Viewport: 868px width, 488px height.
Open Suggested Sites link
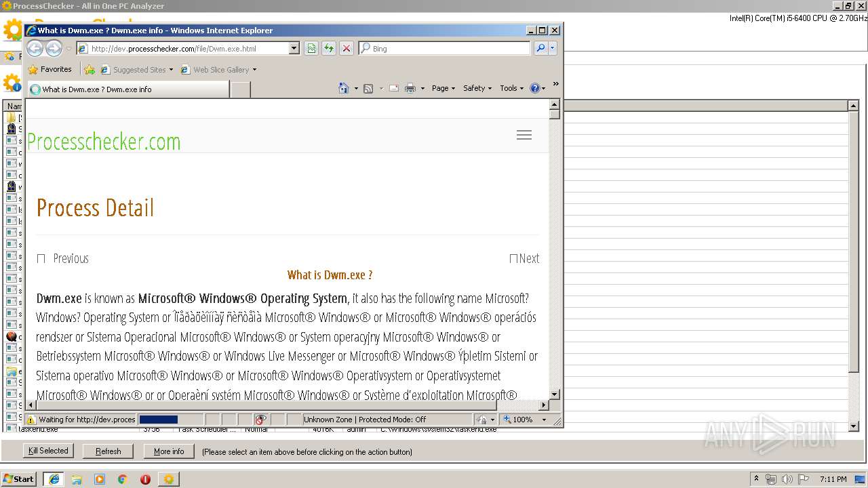136,69
